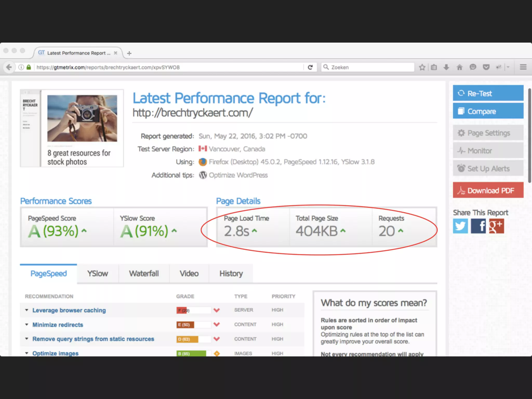532x399 pixels.
Task: Reload the page with refresh icon
Action: pos(310,67)
